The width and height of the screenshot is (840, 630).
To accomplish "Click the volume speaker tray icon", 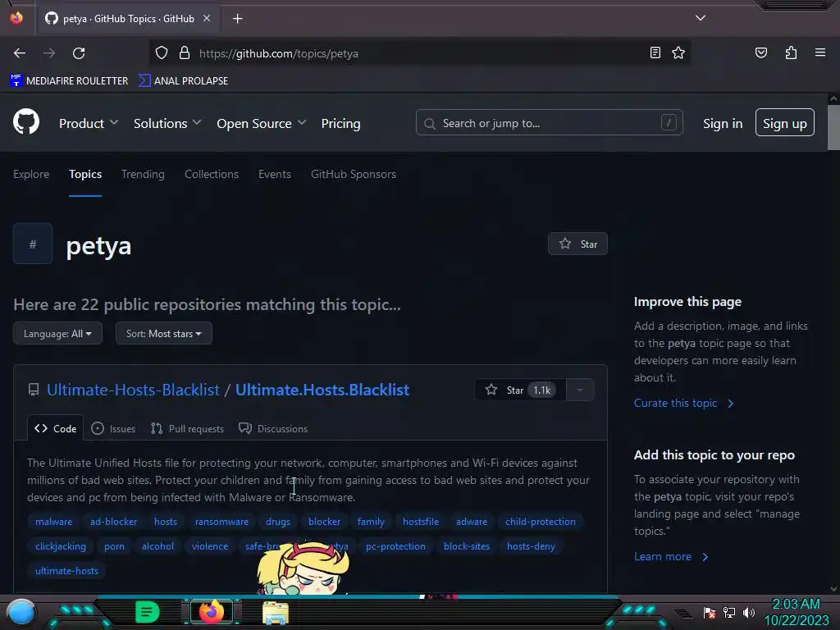I will [748, 612].
